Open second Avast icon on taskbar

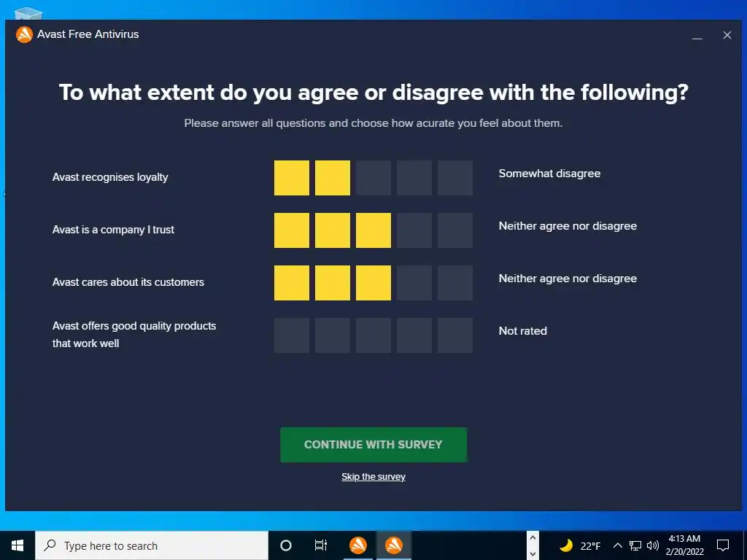(x=394, y=545)
